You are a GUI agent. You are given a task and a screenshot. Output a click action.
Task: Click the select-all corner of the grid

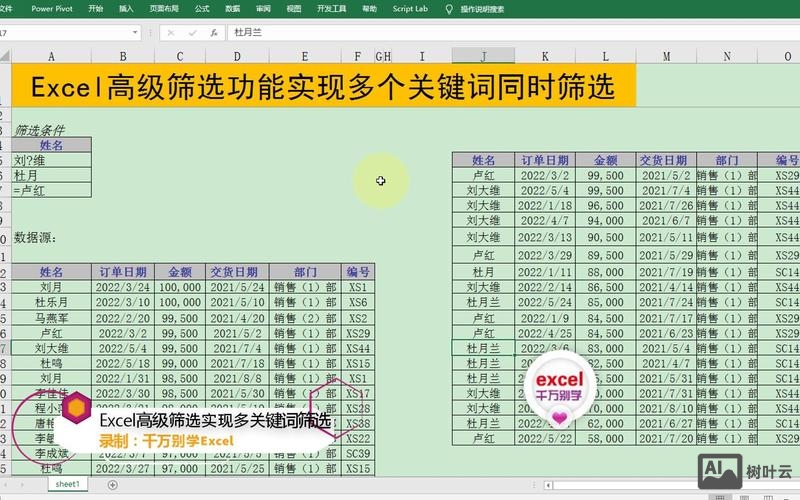(5, 56)
